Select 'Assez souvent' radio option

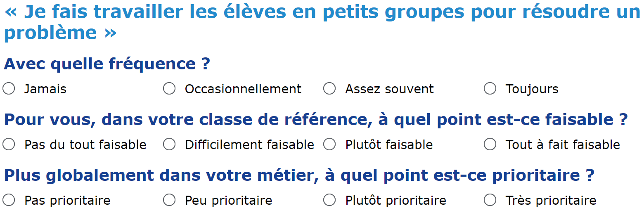pyautogui.click(x=329, y=89)
